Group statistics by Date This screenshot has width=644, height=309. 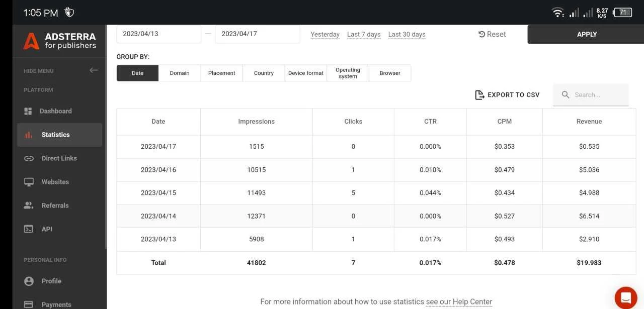coord(137,73)
